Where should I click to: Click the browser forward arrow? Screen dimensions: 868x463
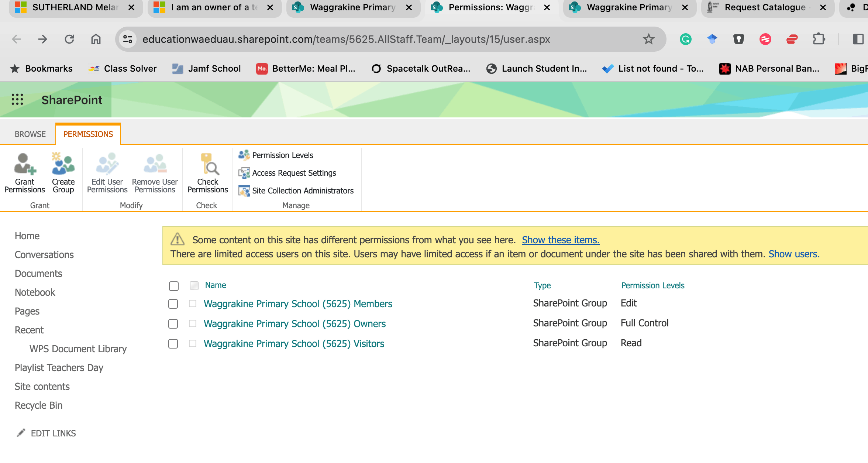[43, 39]
